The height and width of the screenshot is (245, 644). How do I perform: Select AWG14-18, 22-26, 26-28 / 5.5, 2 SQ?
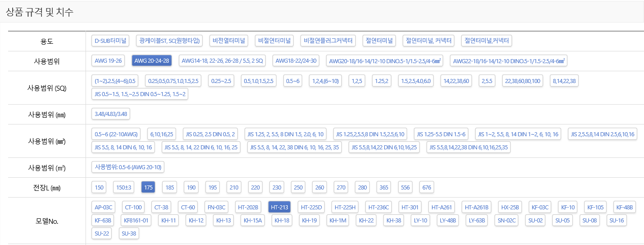[222, 60]
